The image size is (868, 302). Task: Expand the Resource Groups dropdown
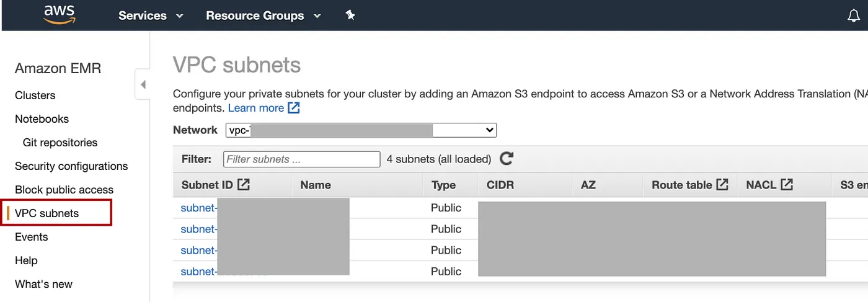tap(263, 16)
